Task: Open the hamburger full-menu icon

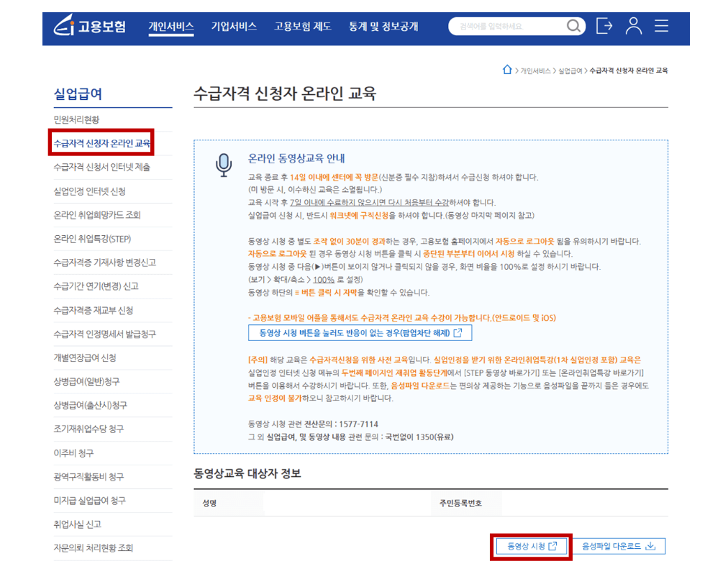Action: tap(661, 26)
